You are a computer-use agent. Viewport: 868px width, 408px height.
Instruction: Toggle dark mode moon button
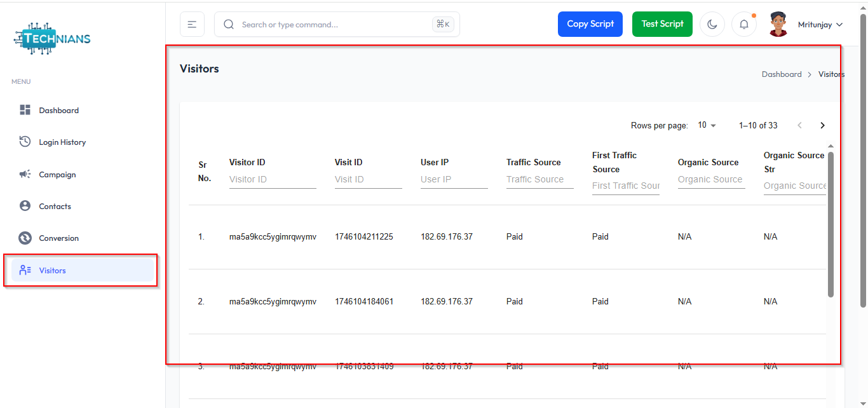tap(712, 24)
